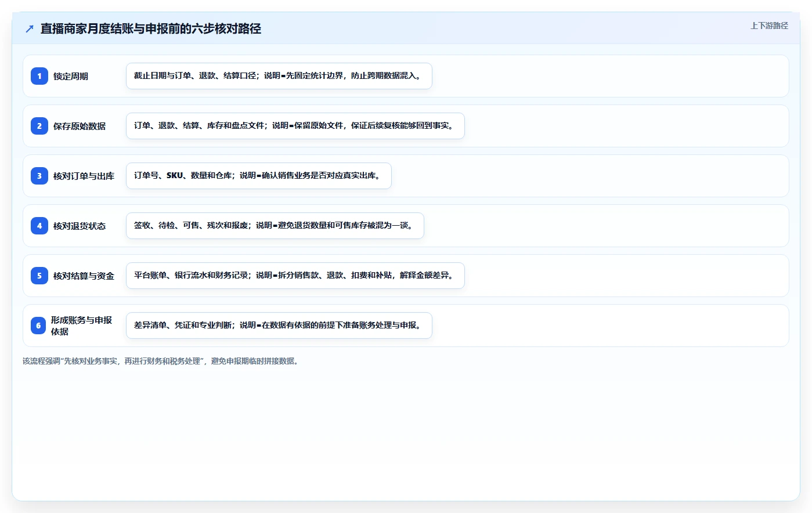Click the arrow icon beside the title
This screenshot has height=513, width=812.
tap(30, 28)
